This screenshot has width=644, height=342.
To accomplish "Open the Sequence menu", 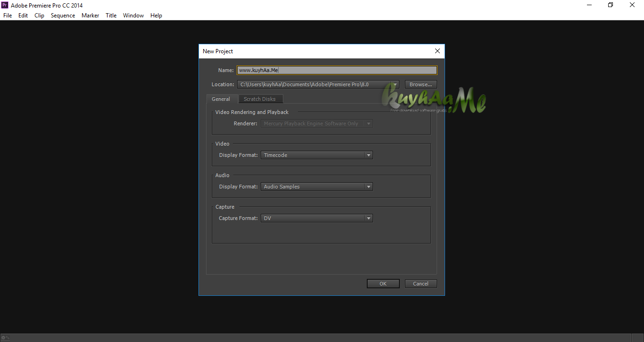I will click(x=63, y=16).
